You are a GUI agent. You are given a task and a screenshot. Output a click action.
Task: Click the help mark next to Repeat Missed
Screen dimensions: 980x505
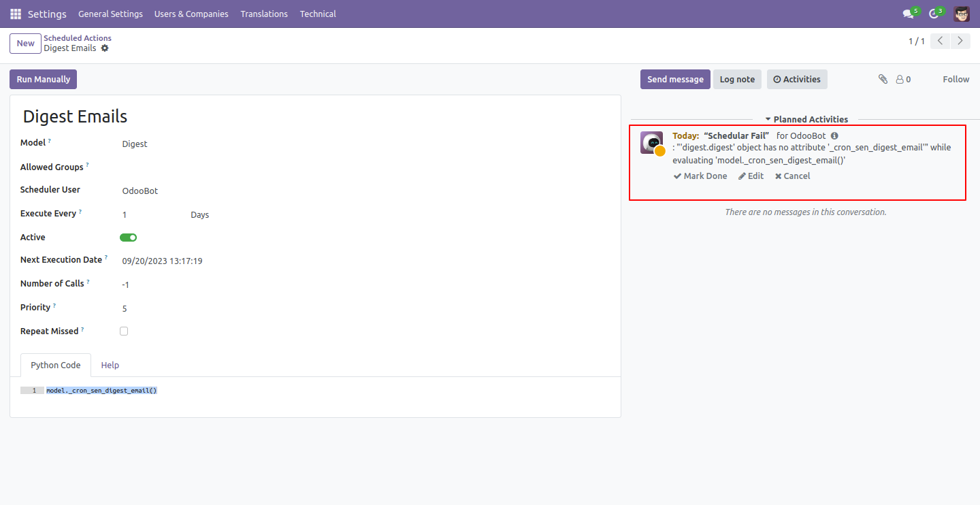coord(82,329)
